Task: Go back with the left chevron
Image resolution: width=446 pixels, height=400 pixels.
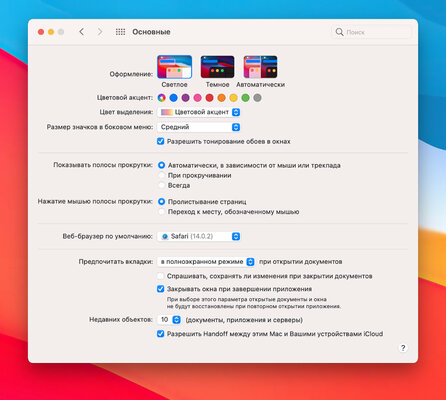Action: 81,32
